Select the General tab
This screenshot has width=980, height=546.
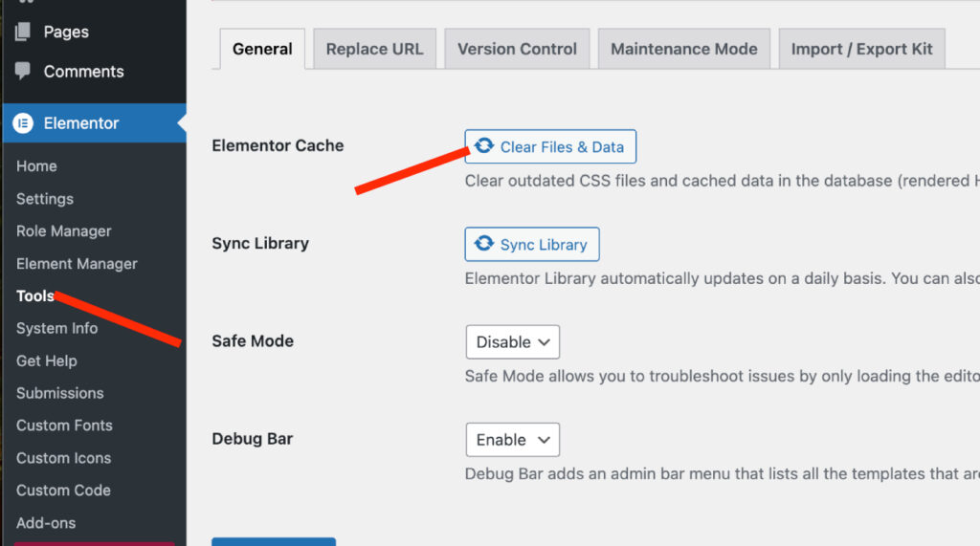262,49
